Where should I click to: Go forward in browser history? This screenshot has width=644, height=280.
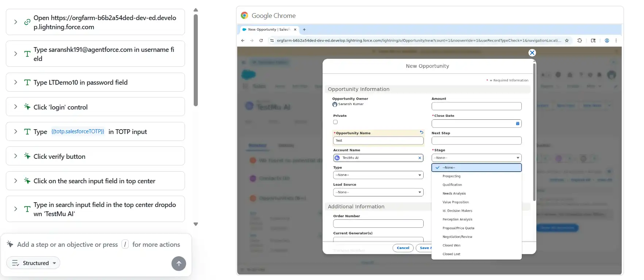(252, 41)
